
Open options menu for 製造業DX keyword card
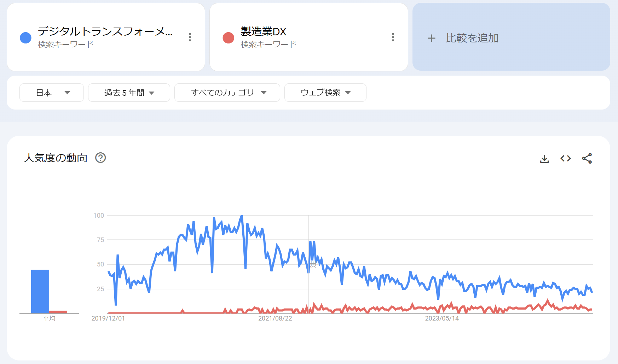(393, 37)
